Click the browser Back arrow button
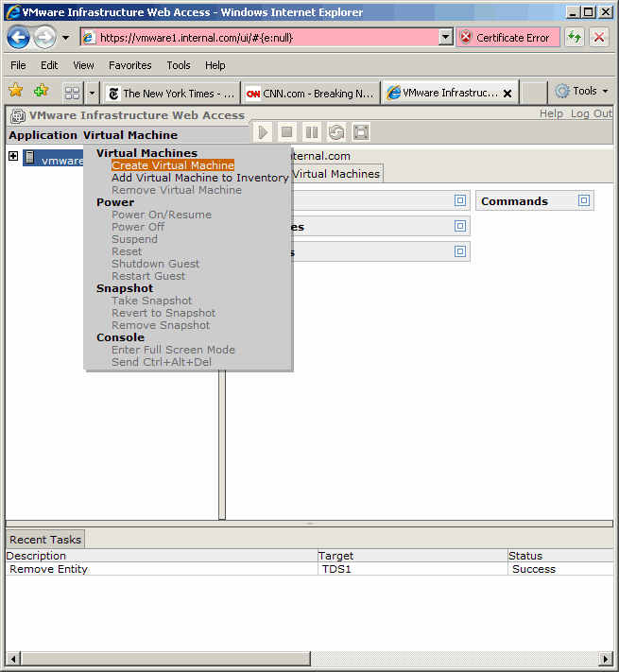Screen dimensions: 619x672 pos(18,38)
